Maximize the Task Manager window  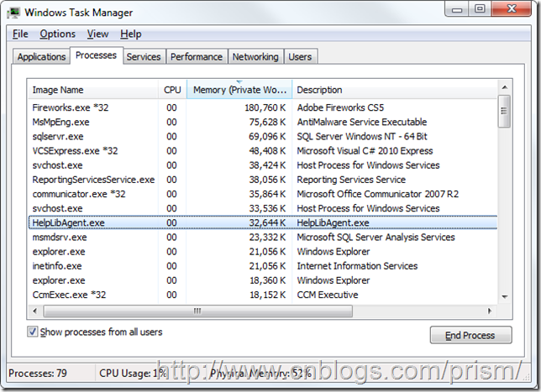click(480, 9)
